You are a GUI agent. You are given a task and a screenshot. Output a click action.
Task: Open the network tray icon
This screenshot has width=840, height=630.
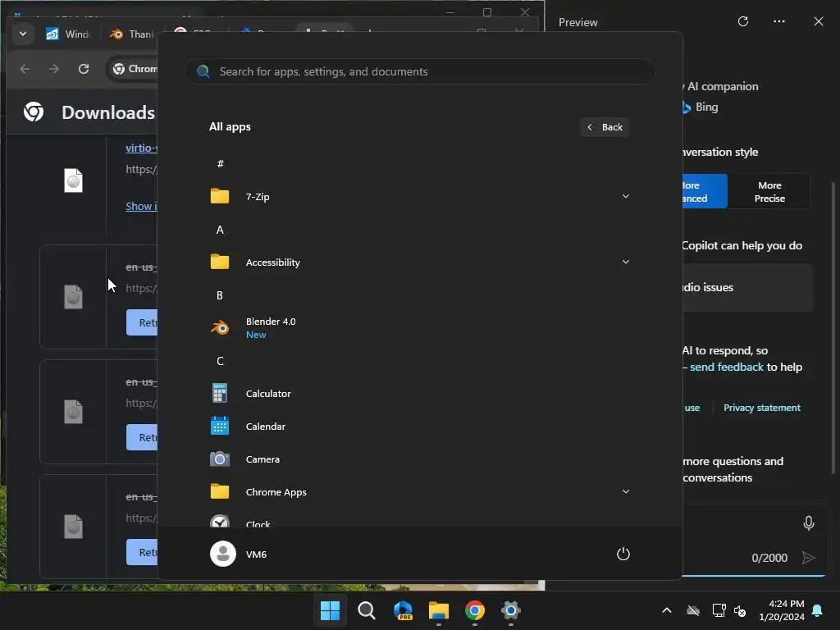pos(719,610)
